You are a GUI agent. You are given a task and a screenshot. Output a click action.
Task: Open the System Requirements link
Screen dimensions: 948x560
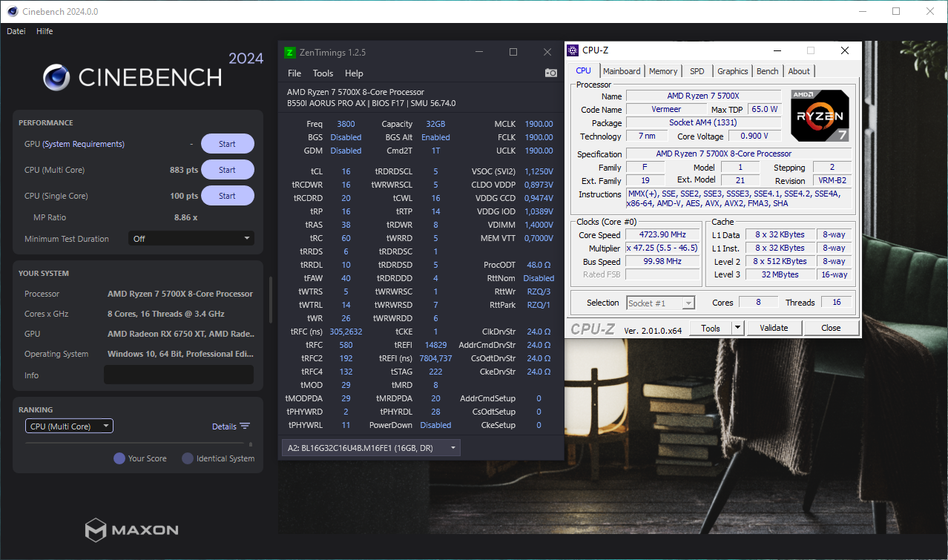[83, 144]
